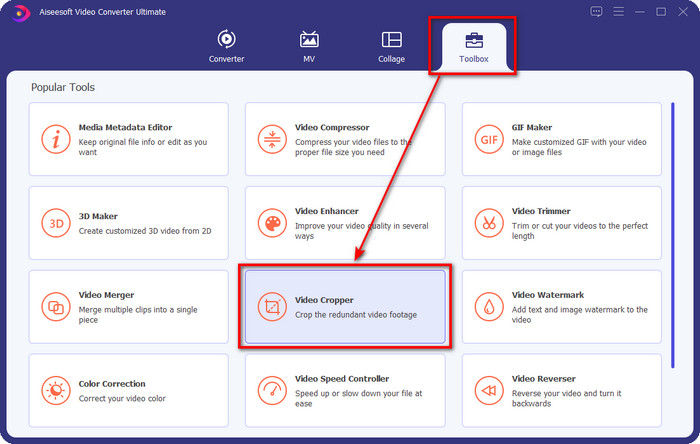This screenshot has height=444, width=700.
Task: Click 'Make customized GIF' description
Action: point(579,147)
